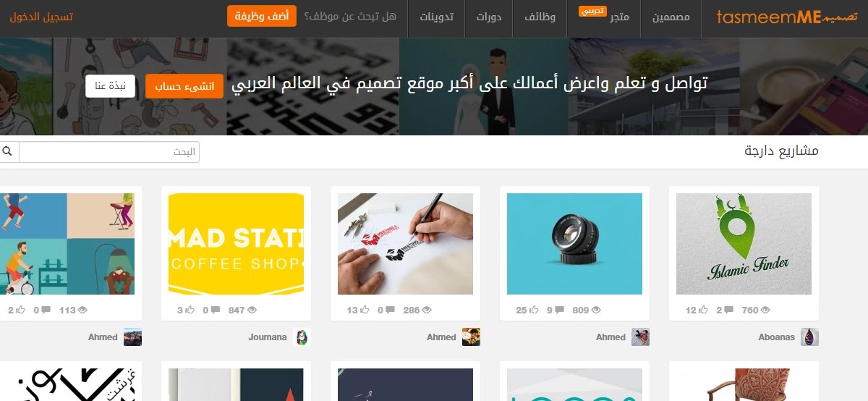Click the likes thumbs-up icon on Islamic Finder project
This screenshot has height=401, width=868.
pyautogui.click(x=703, y=311)
